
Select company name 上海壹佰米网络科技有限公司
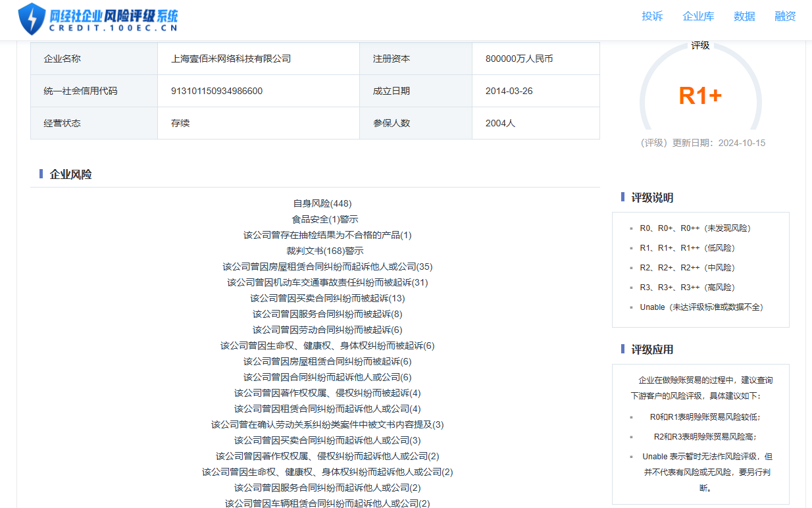point(231,59)
